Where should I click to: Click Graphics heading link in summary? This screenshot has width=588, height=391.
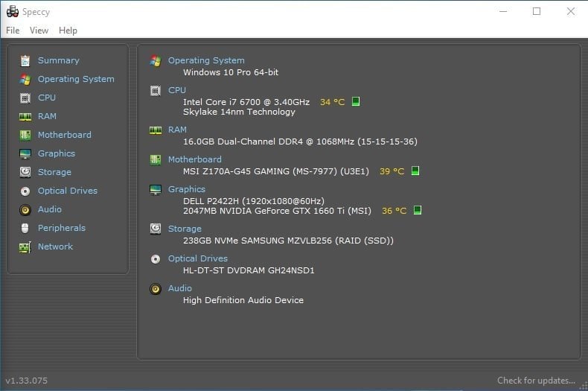(187, 189)
